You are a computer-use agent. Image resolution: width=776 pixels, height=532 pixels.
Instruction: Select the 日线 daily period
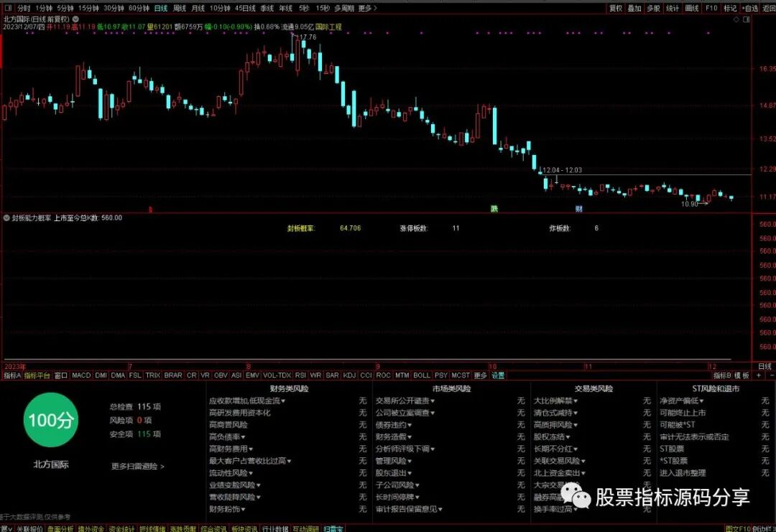coord(160,9)
